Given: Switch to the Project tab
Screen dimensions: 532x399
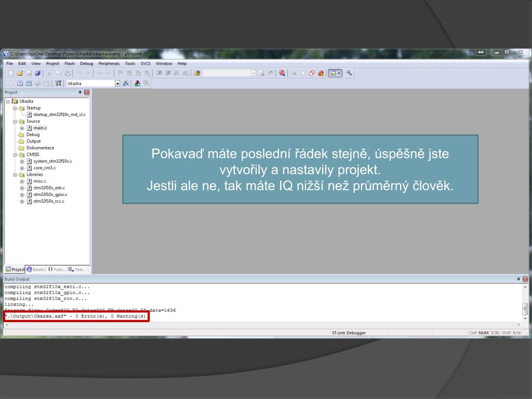Looking at the screenshot, I should (15, 270).
